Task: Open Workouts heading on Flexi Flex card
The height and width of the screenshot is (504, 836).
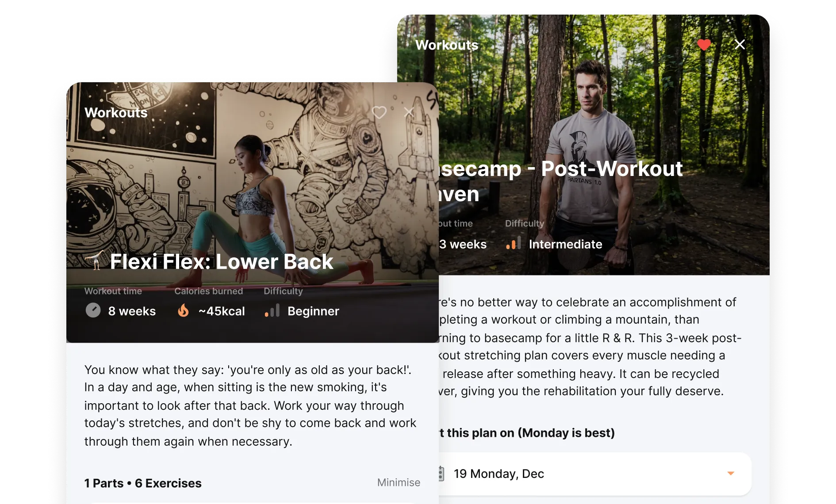Action: (116, 112)
